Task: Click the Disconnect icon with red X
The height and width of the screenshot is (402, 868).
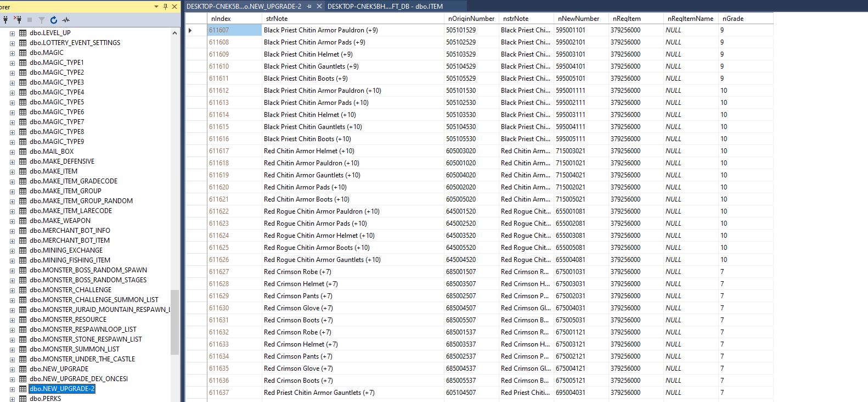Action: 18,20
